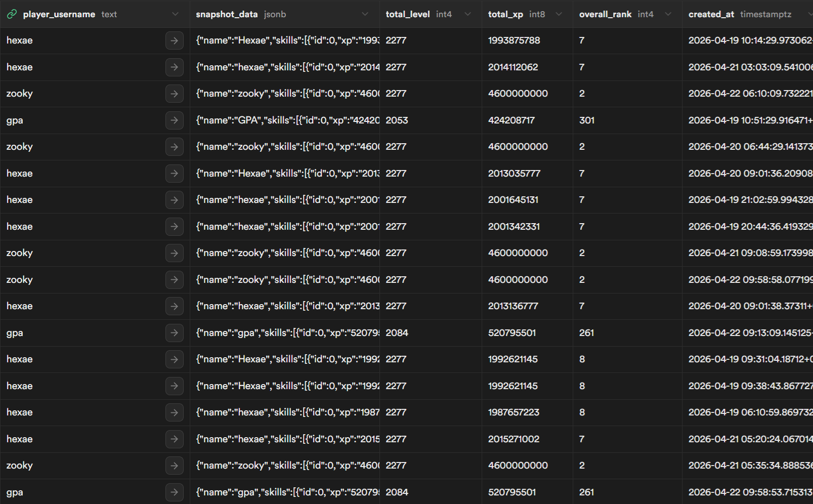
Task: Open the total_level column dropdown arrow
Action: pyautogui.click(x=467, y=14)
